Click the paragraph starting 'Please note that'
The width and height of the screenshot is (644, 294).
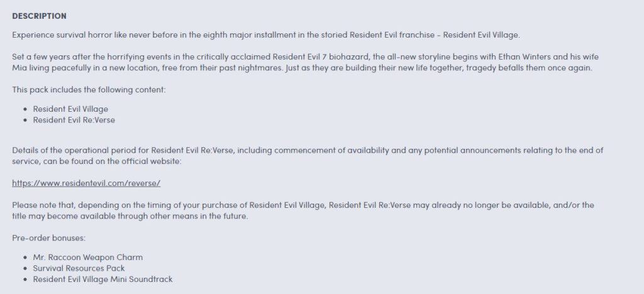click(x=303, y=210)
